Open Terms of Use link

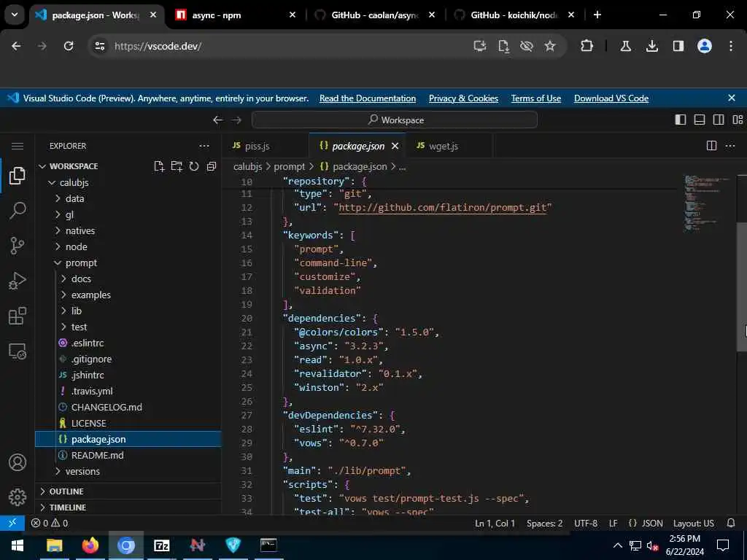tap(536, 98)
